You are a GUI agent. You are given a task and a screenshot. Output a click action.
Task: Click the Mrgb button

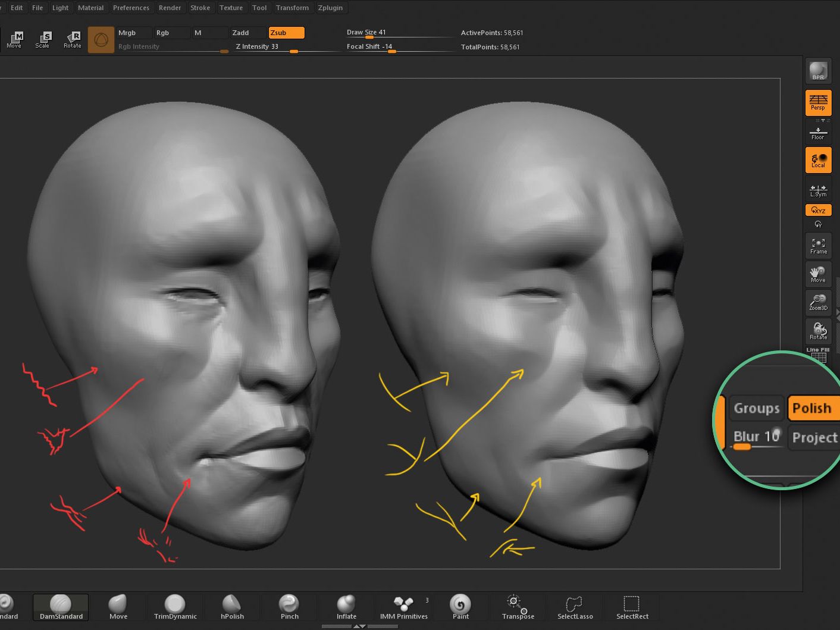click(x=132, y=33)
